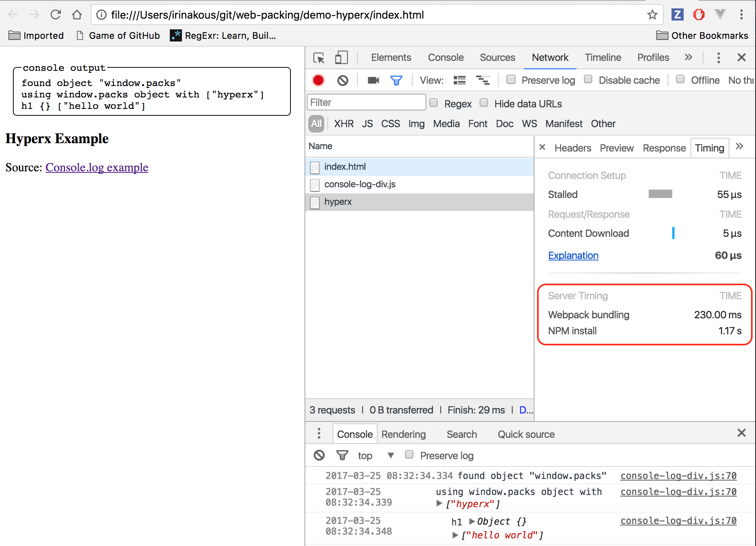This screenshot has width=756, height=546.
Task: Open the Console.log example link
Action: (97, 168)
